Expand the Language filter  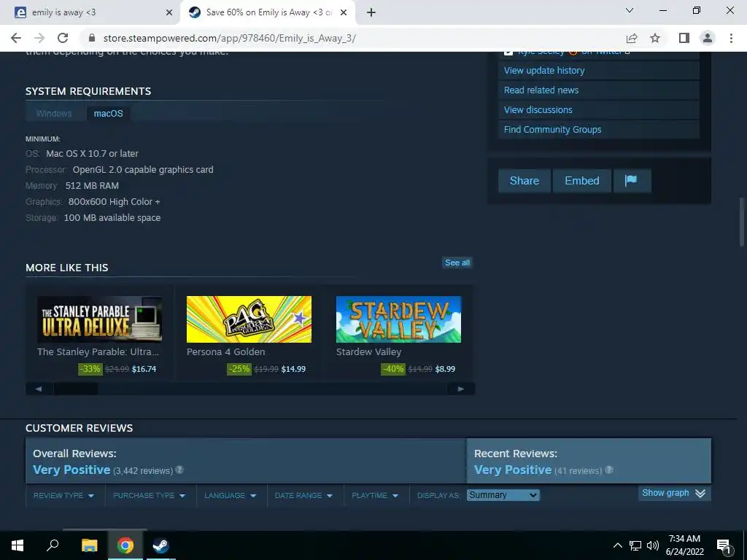[230, 495]
